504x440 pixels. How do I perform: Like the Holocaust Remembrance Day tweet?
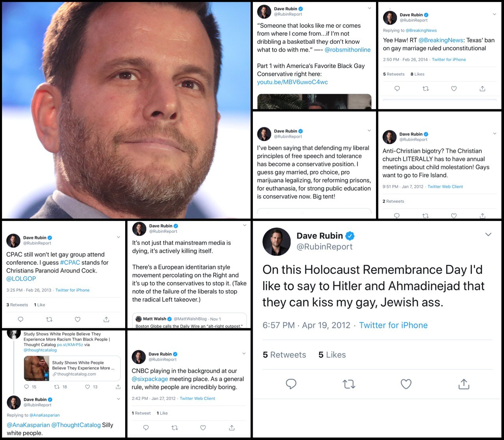click(406, 384)
